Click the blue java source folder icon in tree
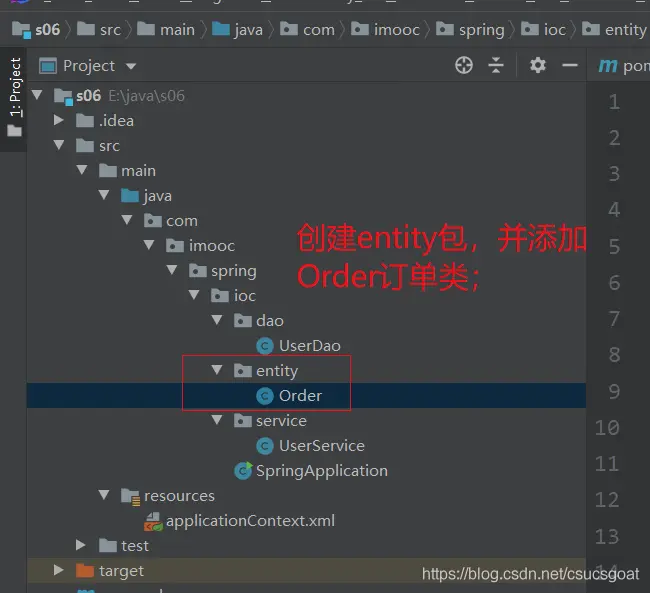The height and width of the screenshot is (593, 650). pos(130,195)
